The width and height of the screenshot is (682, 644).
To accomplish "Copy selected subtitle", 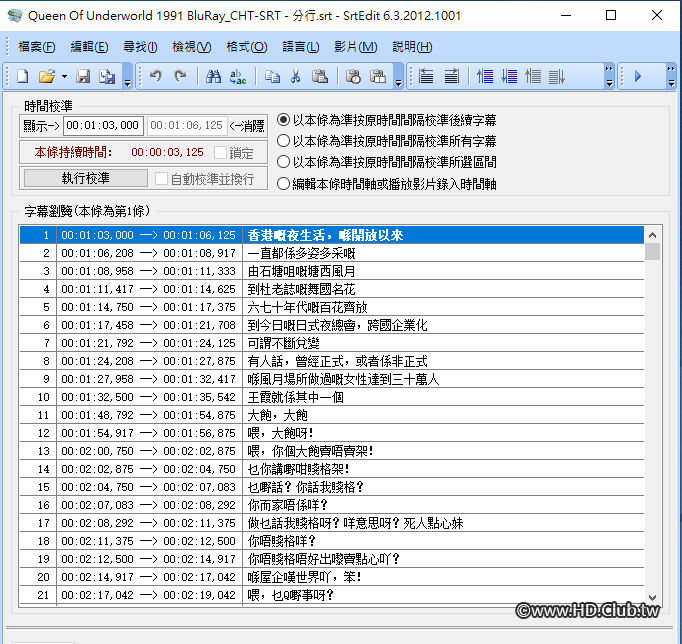I will click(272, 77).
